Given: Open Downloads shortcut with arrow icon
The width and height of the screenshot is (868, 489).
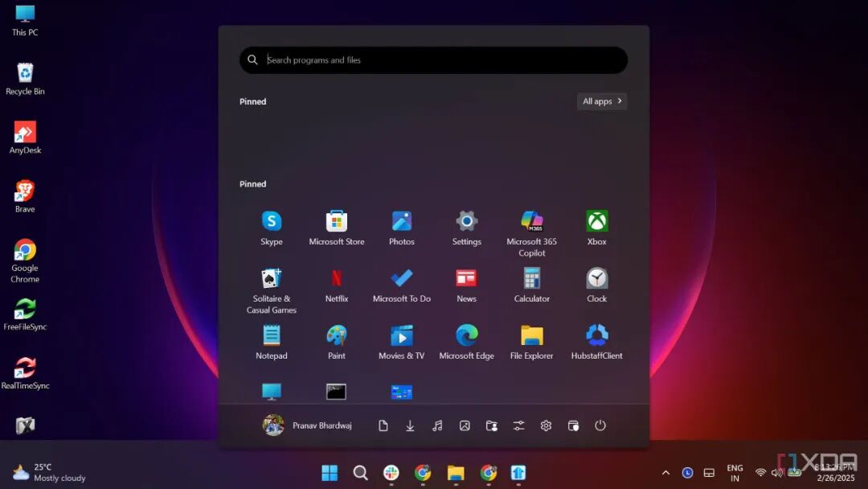Looking at the screenshot, I should [x=410, y=425].
